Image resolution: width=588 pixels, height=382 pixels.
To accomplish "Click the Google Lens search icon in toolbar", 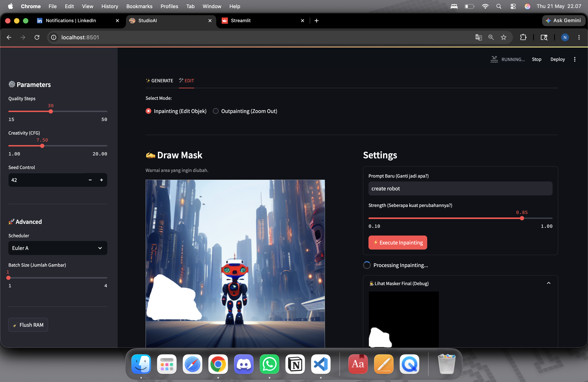I will pos(544,37).
